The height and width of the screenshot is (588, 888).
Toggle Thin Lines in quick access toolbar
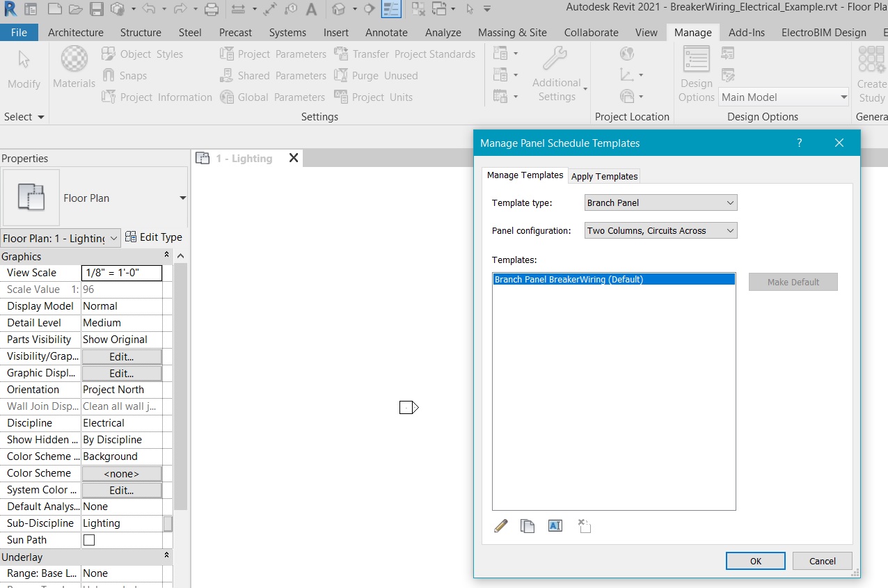pyautogui.click(x=391, y=10)
